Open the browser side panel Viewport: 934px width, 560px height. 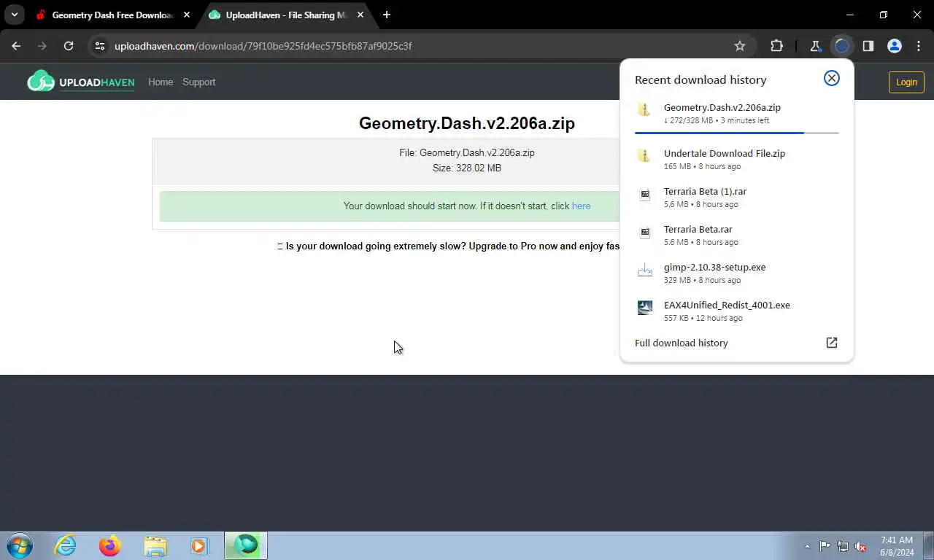[868, 46]
